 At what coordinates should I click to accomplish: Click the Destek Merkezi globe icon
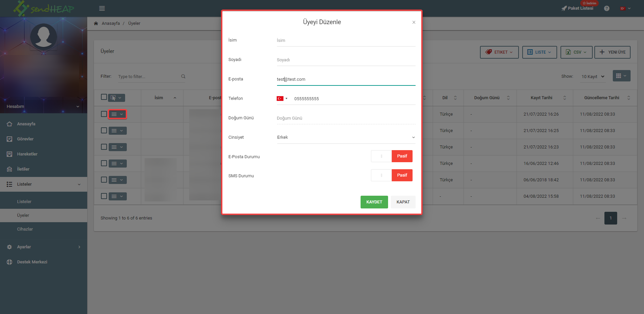point(9,262)
